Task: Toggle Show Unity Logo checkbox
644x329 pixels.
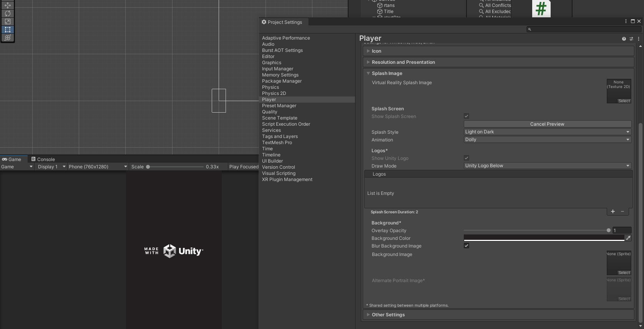Action: tap(466, 158)
